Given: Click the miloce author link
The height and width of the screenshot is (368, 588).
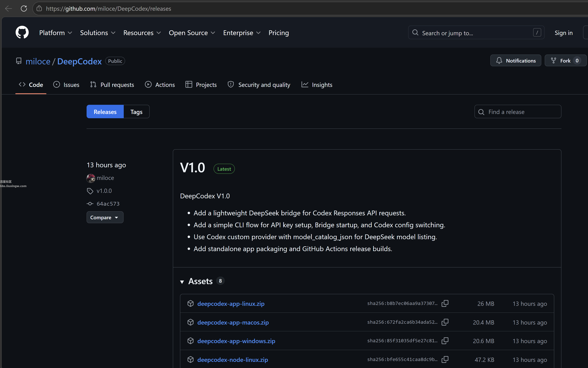Looking at the screenshot, I should (105, 178).
